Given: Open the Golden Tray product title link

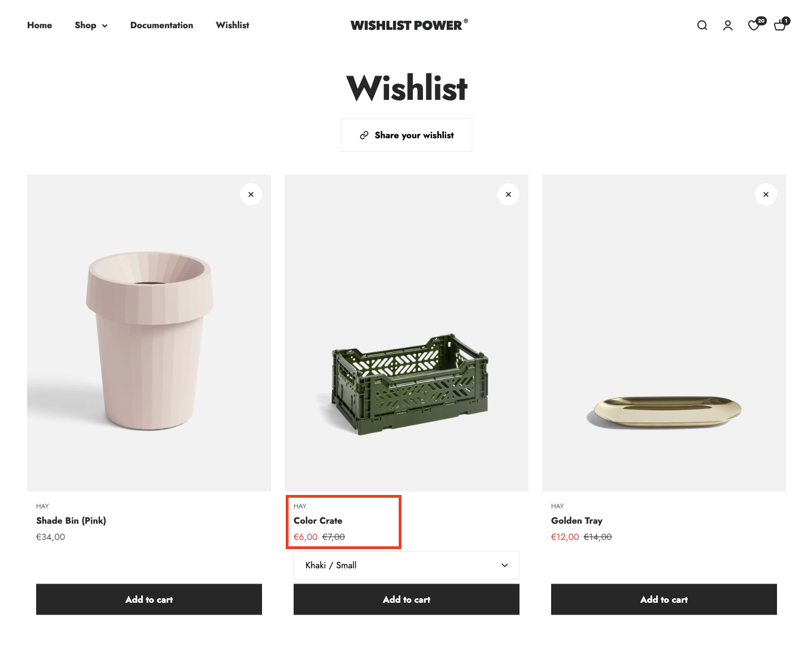Looking at the screenshot, I should coord(577,520).
